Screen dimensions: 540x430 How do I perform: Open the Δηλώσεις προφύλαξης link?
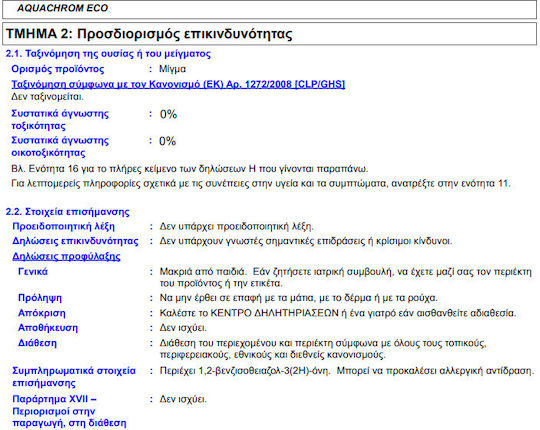pos(66,256)
